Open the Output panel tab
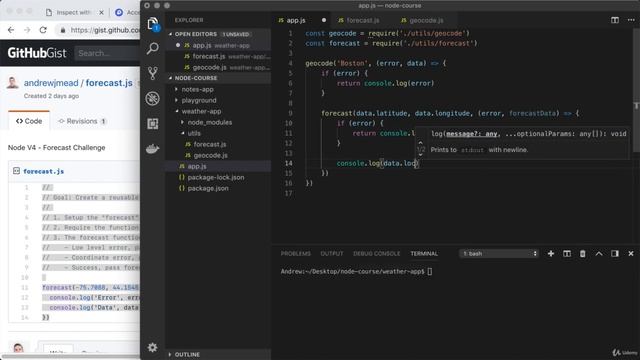The width and height of the screenshot is (640, 360). tap(331, 253)
